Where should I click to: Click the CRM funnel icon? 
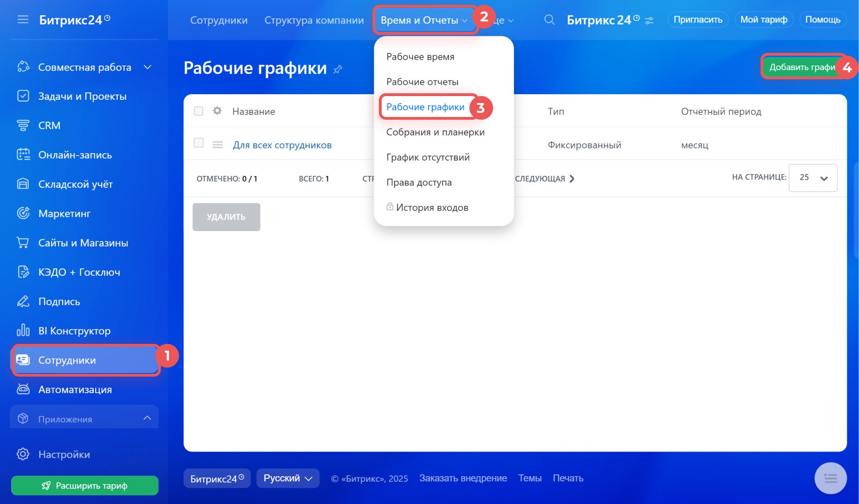coord(23,125)
